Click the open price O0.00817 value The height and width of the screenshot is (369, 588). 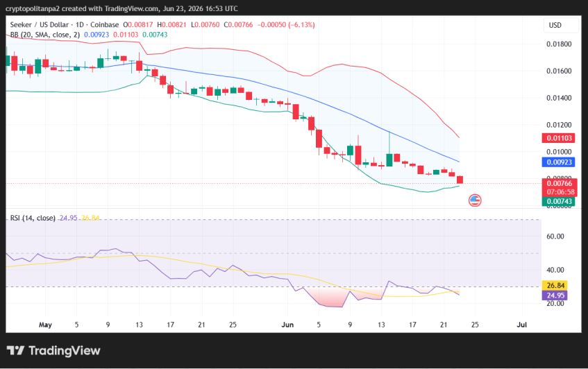[138, 25]
